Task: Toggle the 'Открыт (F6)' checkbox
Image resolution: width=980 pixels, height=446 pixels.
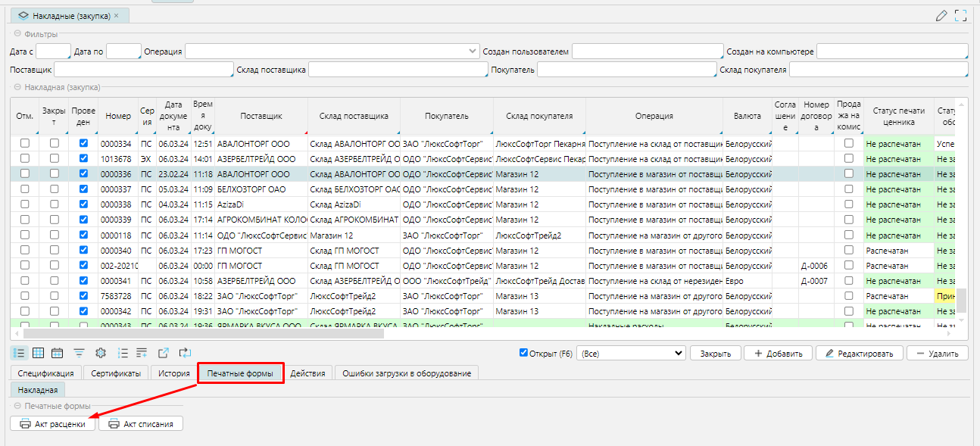Action: [x=524, y=353]
